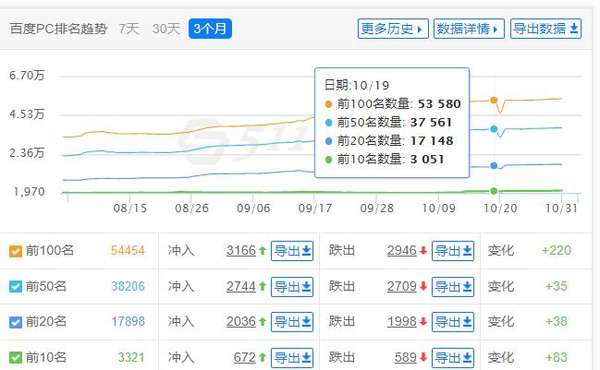Toggle the 前50名 checkbox
Screen dimensions: 600x370
(16, 287)
